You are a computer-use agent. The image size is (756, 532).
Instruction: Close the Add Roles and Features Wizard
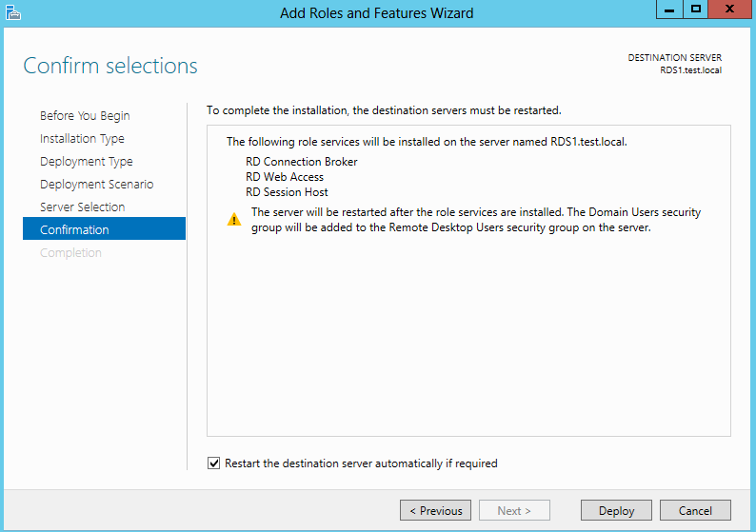tap(729, 10)
